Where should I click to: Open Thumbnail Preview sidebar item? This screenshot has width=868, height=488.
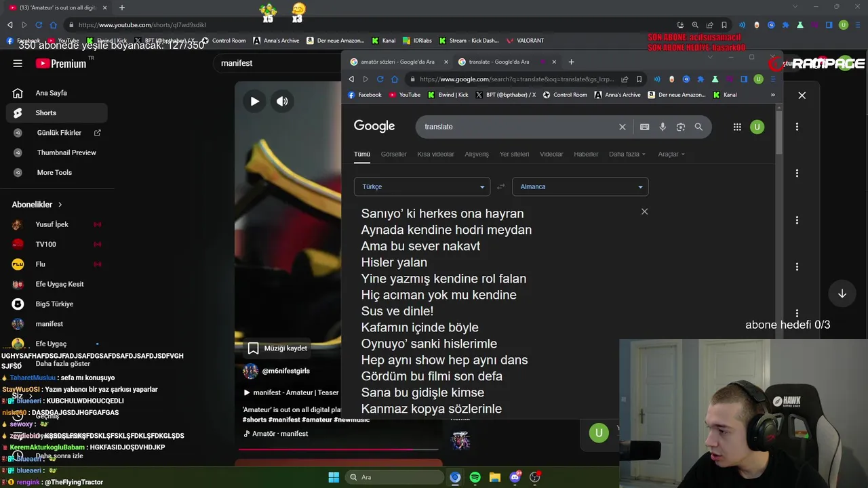(x=56, y=152)
